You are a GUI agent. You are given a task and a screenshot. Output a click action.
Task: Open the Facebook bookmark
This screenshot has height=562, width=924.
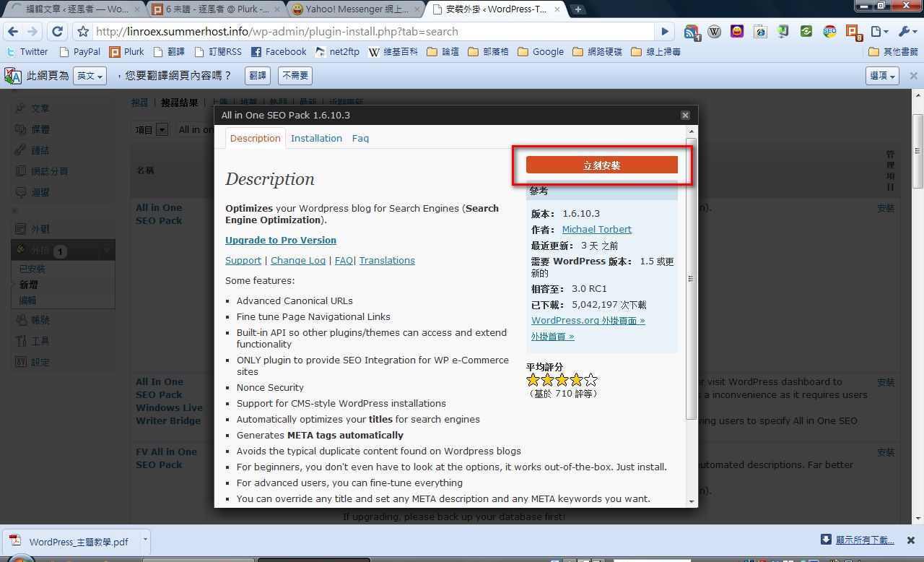click(x=278, y=52)
